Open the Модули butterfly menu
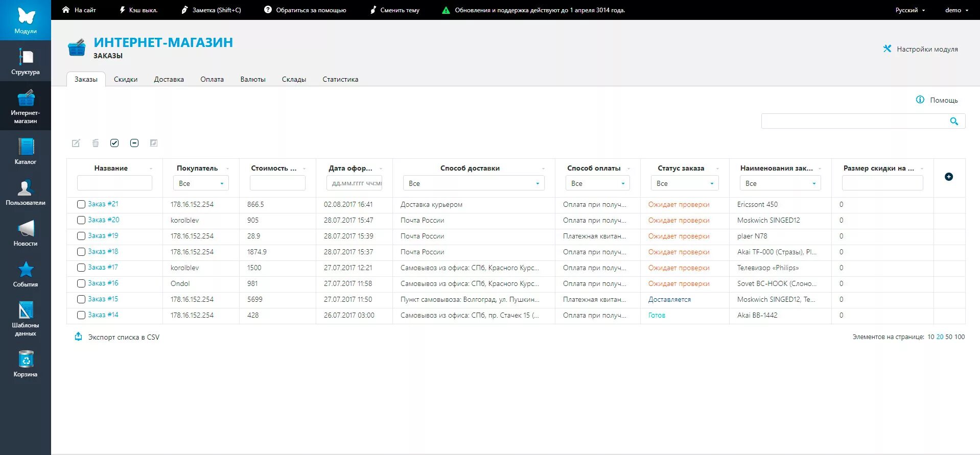Screen dimensions: 980x455 pyautogui.click(x=26, y=20)
